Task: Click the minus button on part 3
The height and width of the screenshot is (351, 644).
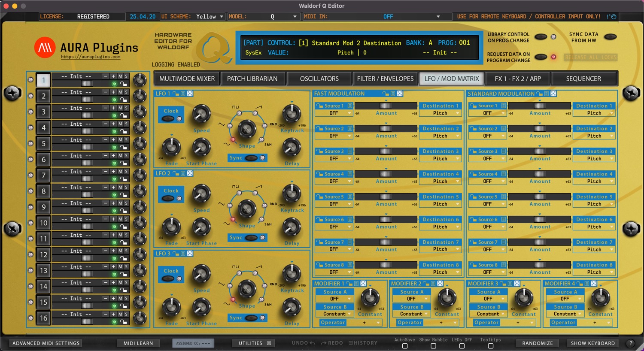Action: [106, 108]
